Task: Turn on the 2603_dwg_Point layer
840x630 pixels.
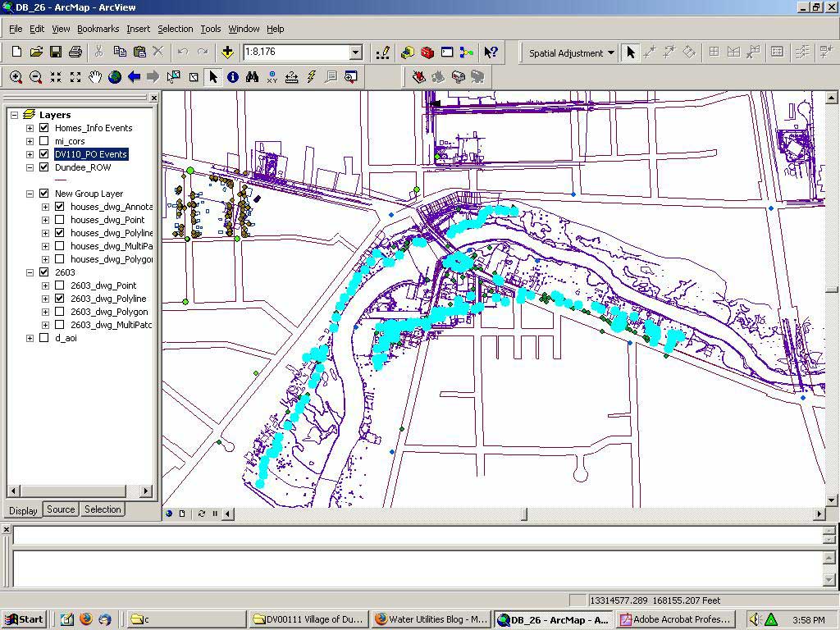Action: 60,285
